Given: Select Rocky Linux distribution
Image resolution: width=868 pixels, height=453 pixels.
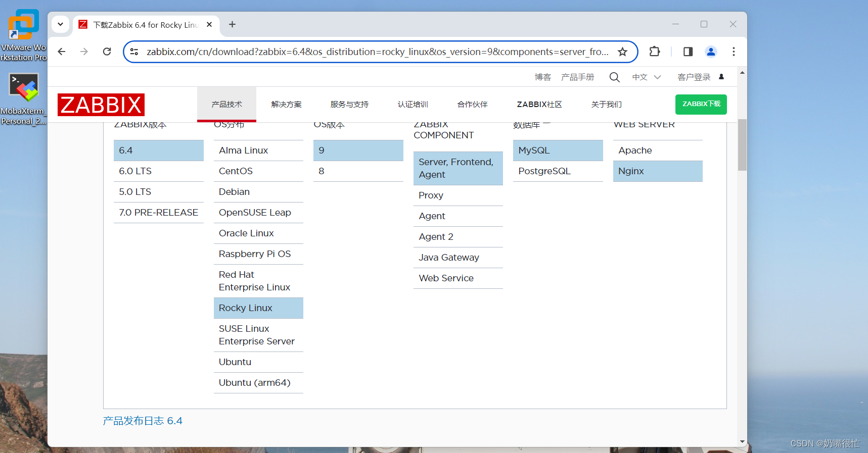Looking at the screenshot, I should 258,308.
